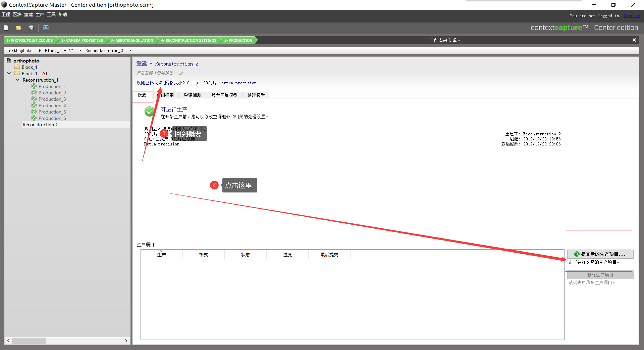Click the green check icon of Production_3

coord(34,99)
